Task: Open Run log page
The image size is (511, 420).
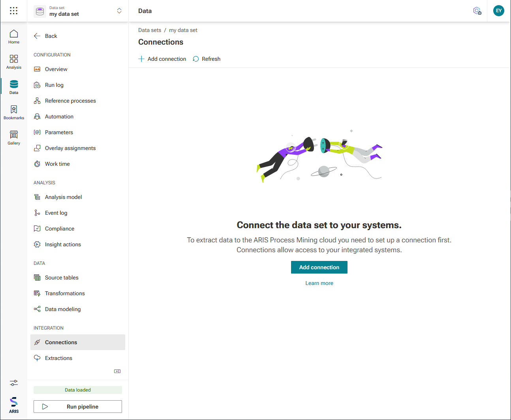Action: pyautogui.click(x=78, y=85)
